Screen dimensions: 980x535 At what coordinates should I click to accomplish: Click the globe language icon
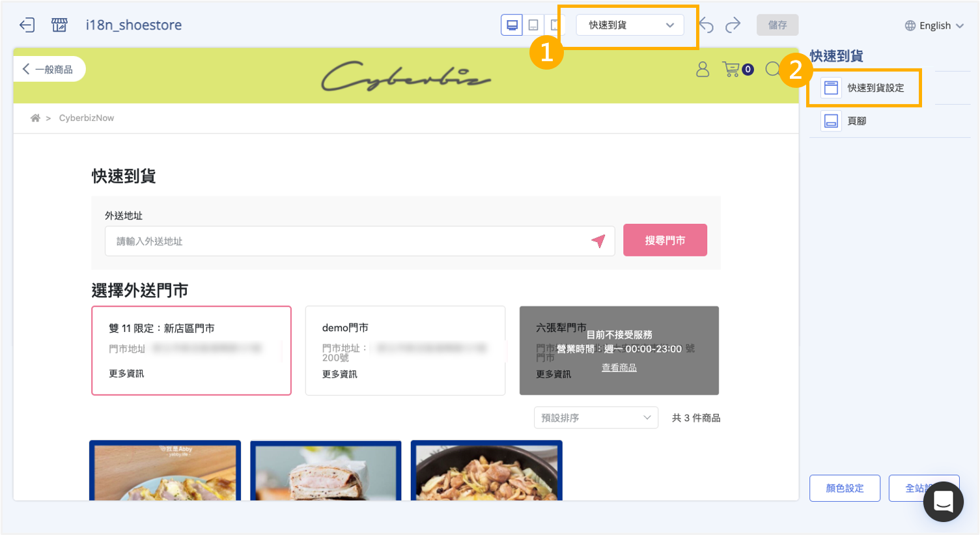click(910, 25)
